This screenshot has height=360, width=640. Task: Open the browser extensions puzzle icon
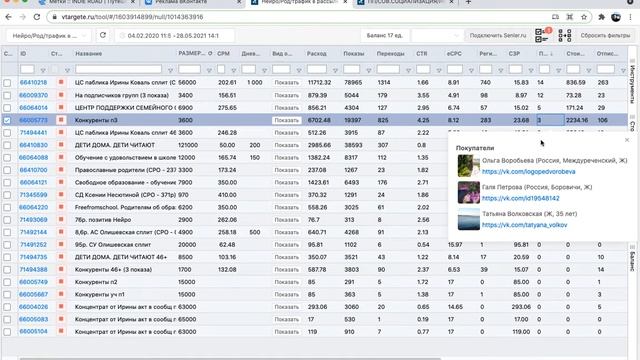click(x=601, y=17)
